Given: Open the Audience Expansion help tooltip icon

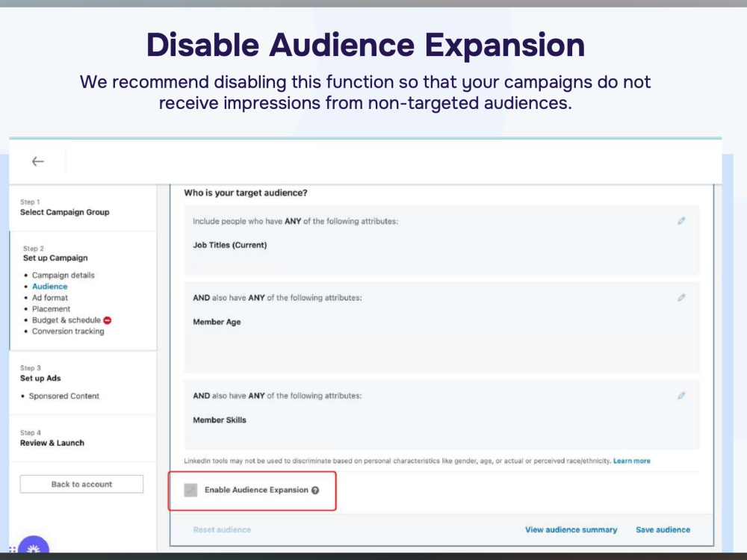Looking at the screenshot, I should click(x=315, y=490).
